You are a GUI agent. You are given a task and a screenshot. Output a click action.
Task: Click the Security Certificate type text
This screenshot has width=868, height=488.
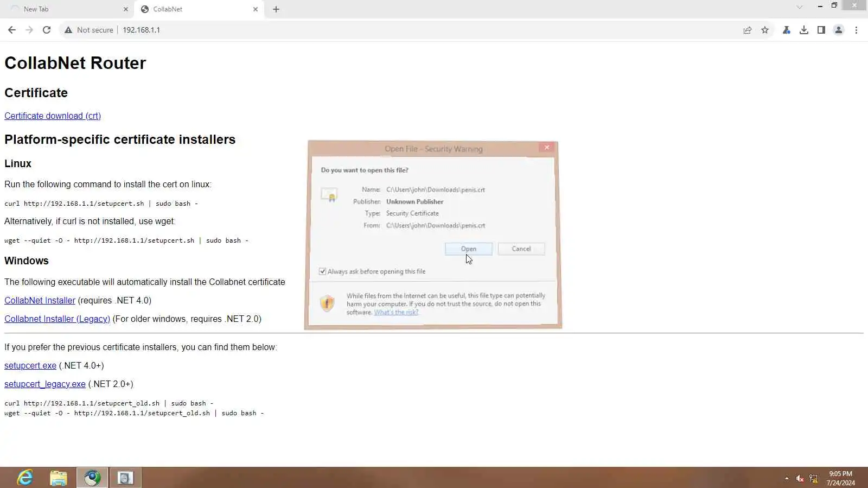point(412,213)
